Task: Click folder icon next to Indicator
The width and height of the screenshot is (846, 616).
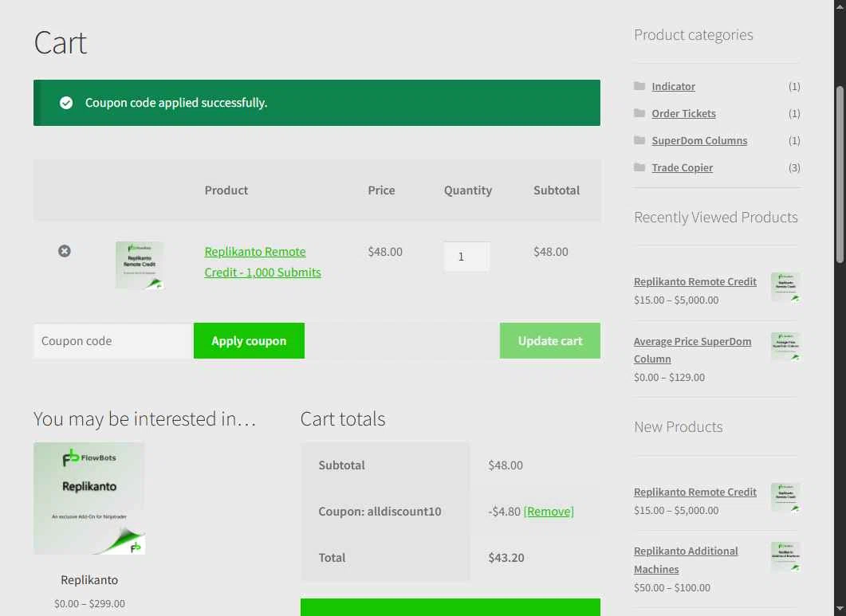Action: [x=639, y=86]
